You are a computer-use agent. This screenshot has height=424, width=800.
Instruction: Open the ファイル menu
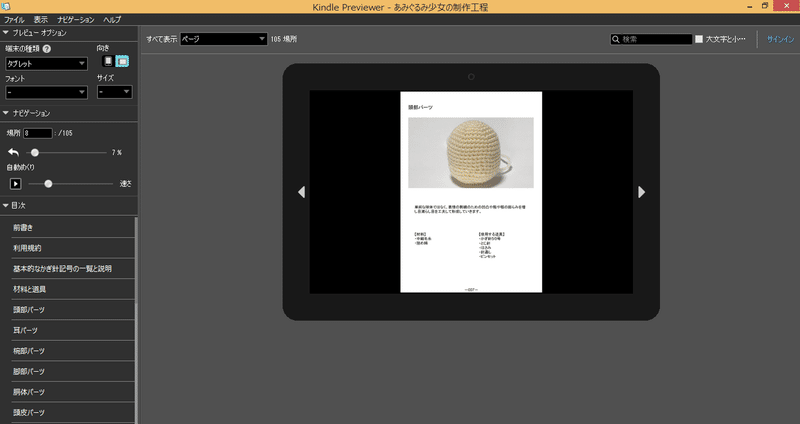[x=14, y=19]
